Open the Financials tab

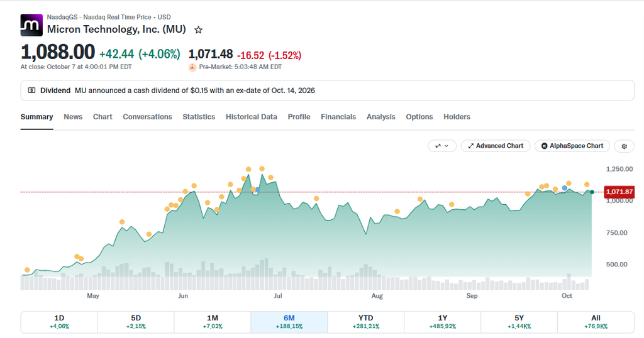[338, 117]
